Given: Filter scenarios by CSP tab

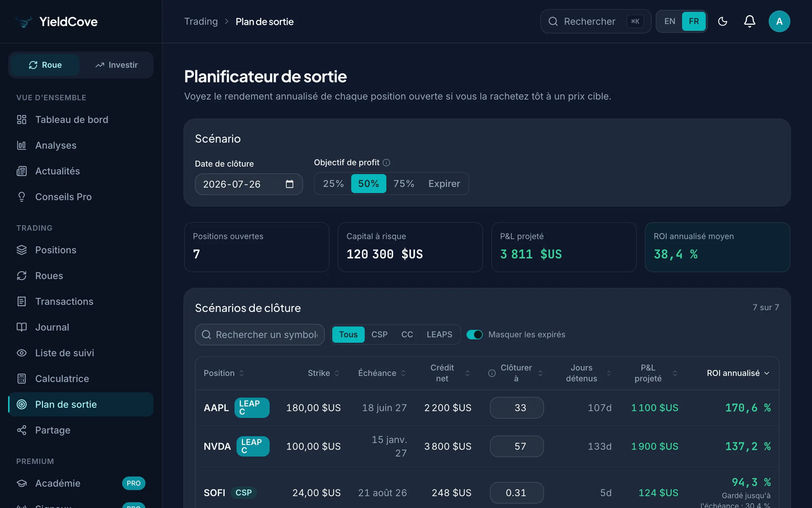Looking at the screenshot, I should pos(379,335).
